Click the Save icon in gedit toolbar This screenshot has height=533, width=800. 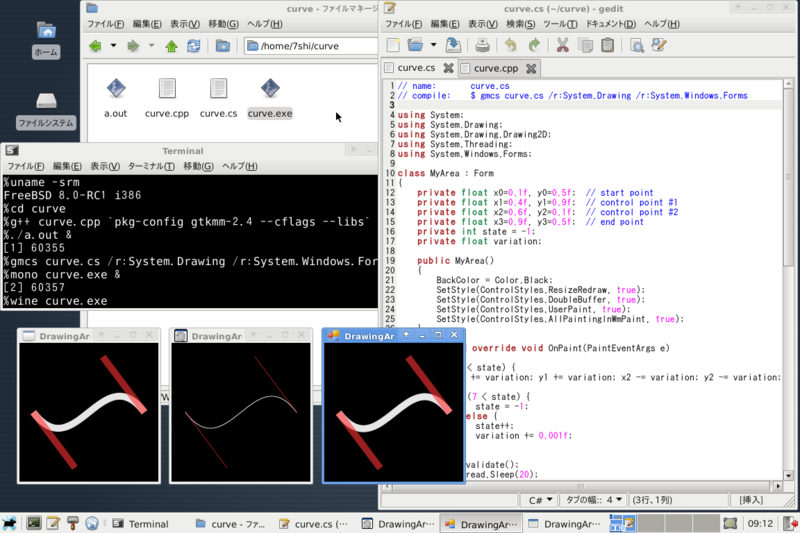453,45
